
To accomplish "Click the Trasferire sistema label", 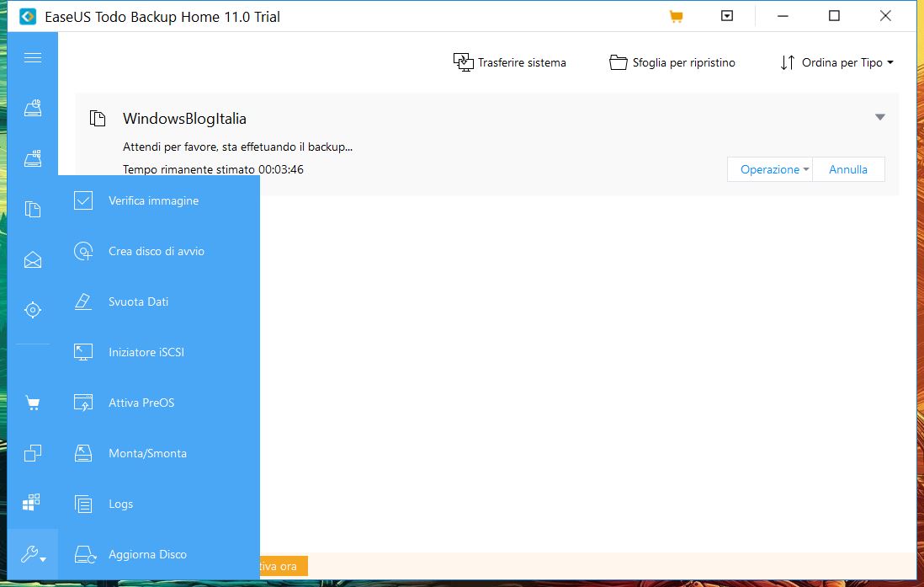I will coord(522,62).
